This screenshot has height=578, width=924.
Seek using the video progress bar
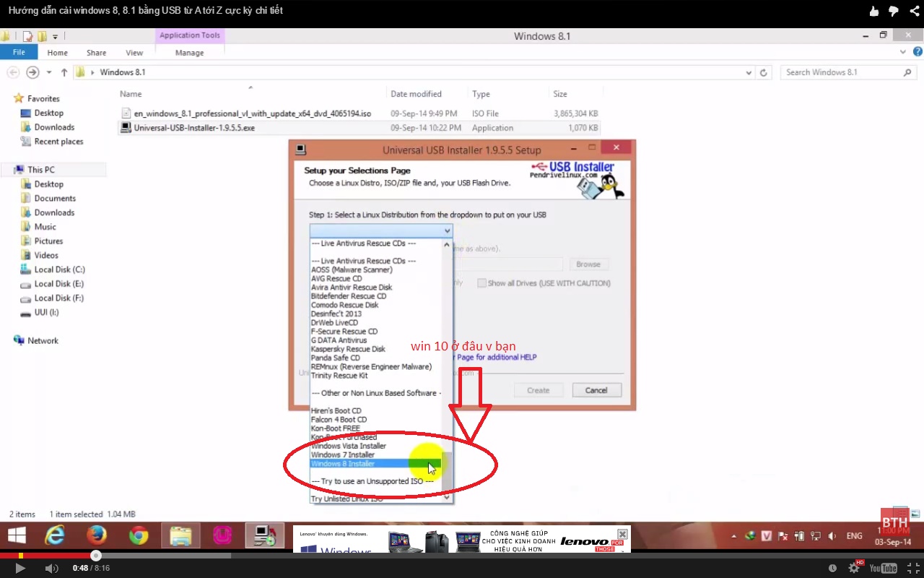point(462,556)
